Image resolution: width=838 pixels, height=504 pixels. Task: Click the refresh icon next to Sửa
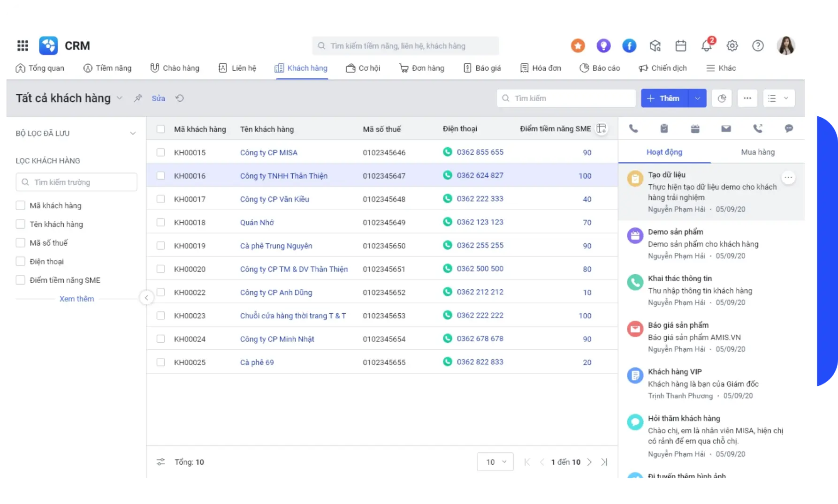[180, 98]
